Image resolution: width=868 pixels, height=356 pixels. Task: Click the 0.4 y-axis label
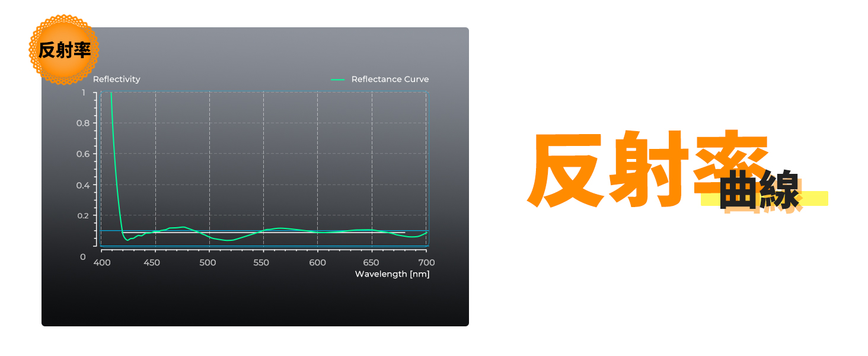(82, 185)
